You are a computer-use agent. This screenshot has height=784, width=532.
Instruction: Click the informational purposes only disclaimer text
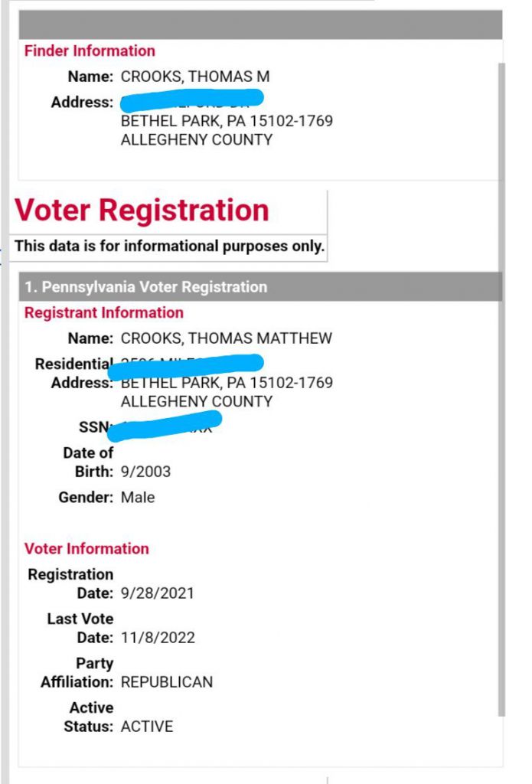[x=169, y=247]
